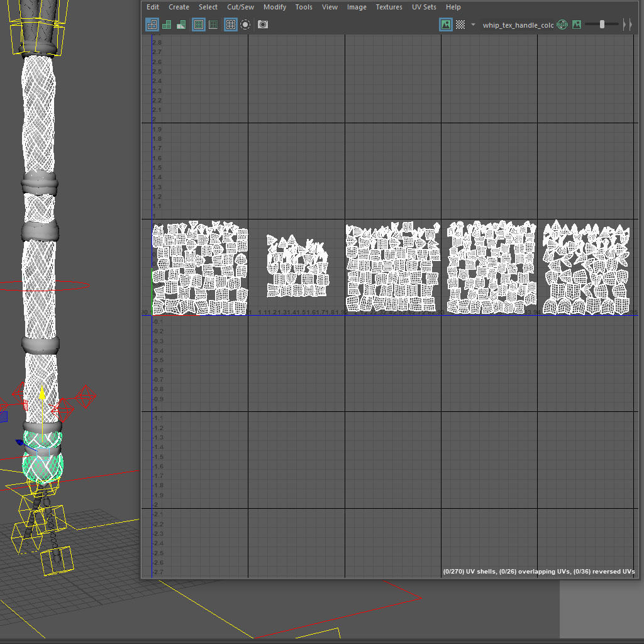This screenshot has height=644, width=644.
Task: Open the UV Sets menu
Action: tap(424, 7)
